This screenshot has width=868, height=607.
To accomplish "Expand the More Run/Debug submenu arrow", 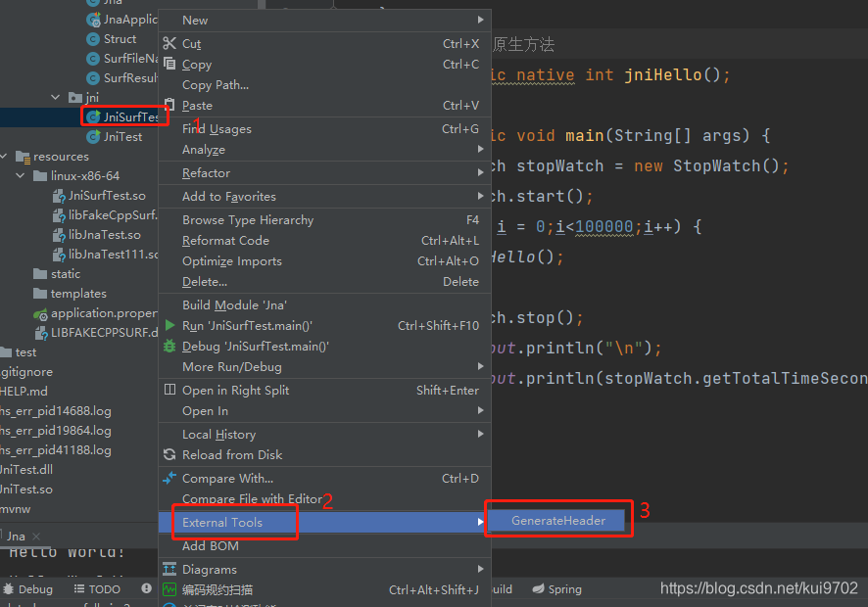I will (x=480, y=366).
